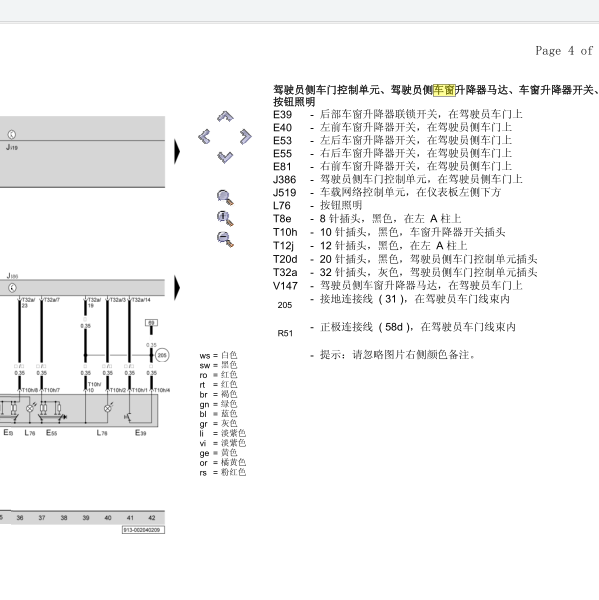
Task: Click the right navigation arrow
Action: click(x=246, y=137)
